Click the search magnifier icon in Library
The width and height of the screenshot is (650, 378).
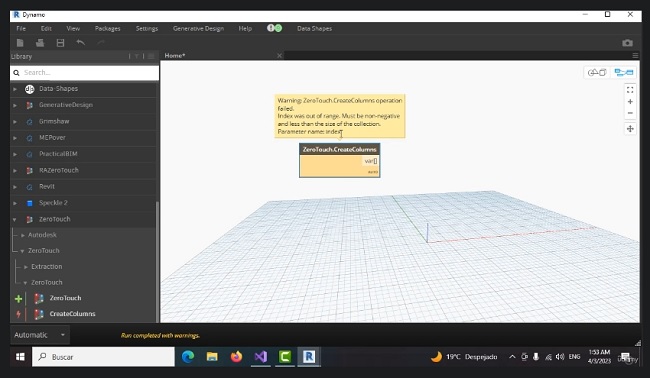(x=16, y=73)
